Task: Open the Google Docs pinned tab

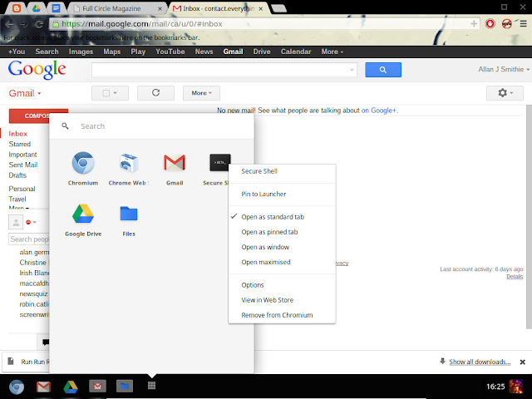Action: 56,8
